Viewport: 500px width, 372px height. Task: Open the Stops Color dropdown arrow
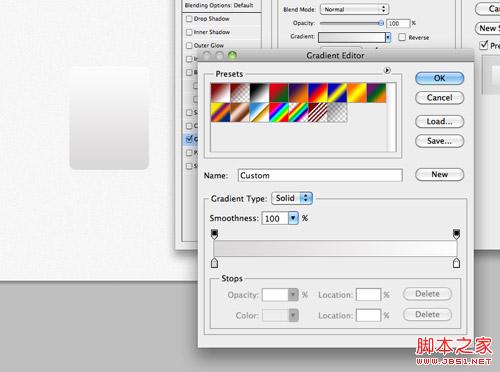pos(293,315)
